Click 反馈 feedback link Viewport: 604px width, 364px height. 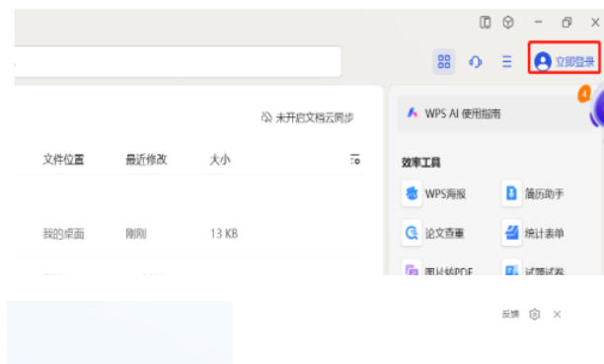click(x=511, y=315)
